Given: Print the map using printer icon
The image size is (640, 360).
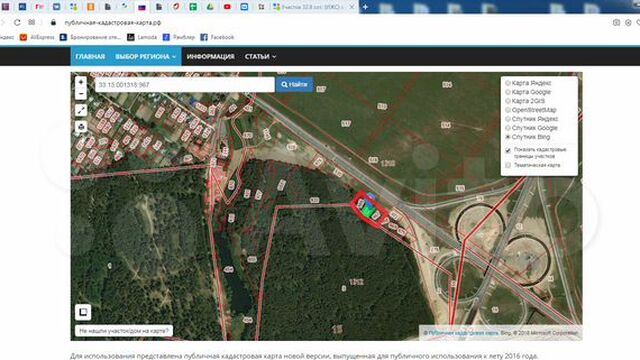Looking at the screenshot, I should click(81, 127).
